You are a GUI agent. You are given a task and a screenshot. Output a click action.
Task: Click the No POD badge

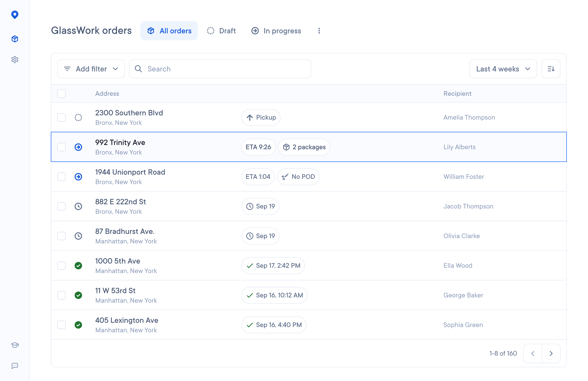click(x=298, y=177)
